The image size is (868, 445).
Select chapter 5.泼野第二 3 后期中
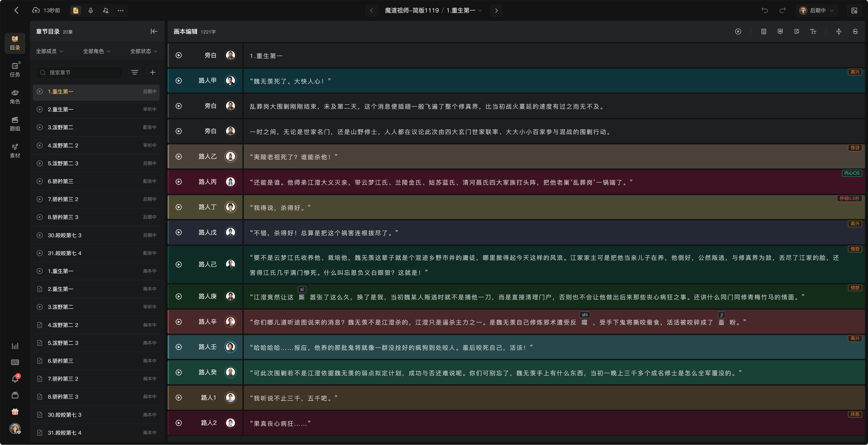coord(96,163)
